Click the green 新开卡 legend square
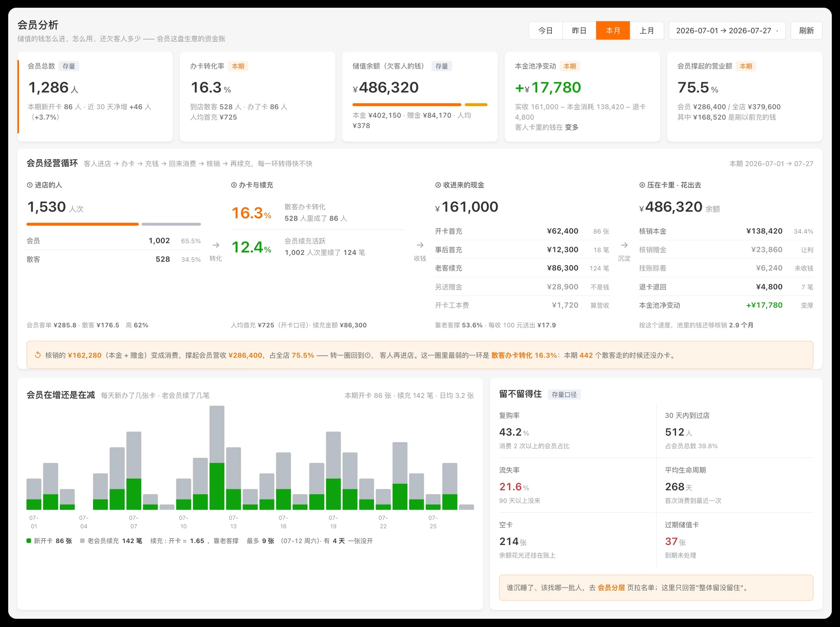The image size is (840, 627). point(29,541)
